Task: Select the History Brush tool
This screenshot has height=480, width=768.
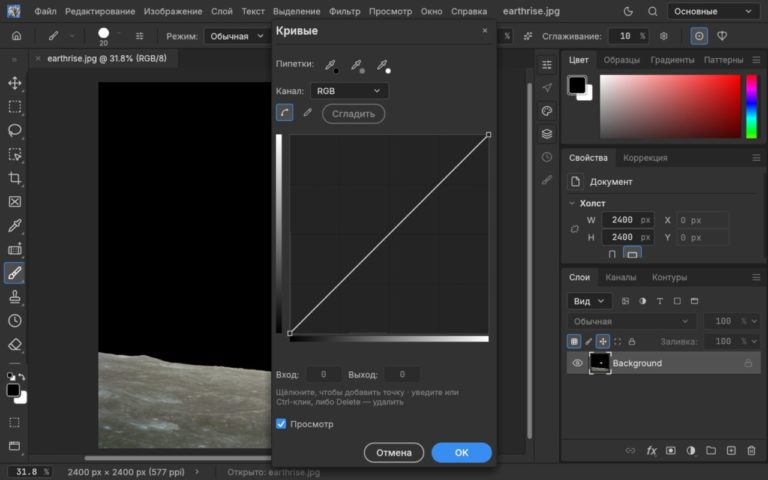Action: 15,320
